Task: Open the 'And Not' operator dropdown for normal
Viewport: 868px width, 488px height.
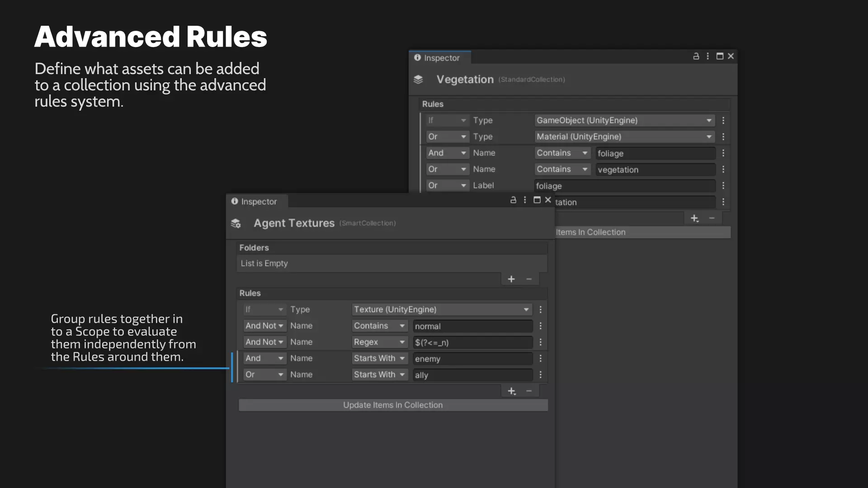Action: [x=264, y=326]
